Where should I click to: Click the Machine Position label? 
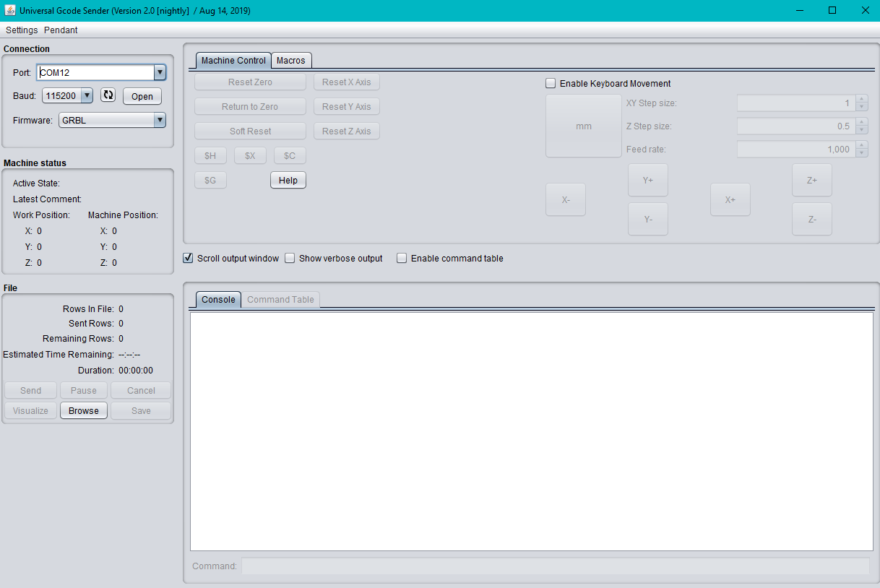(123, 215)
